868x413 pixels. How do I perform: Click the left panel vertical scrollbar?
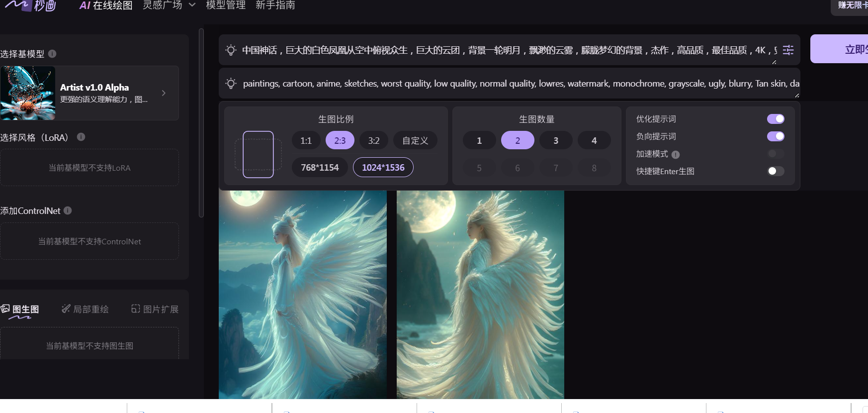(x=201, y=123)
